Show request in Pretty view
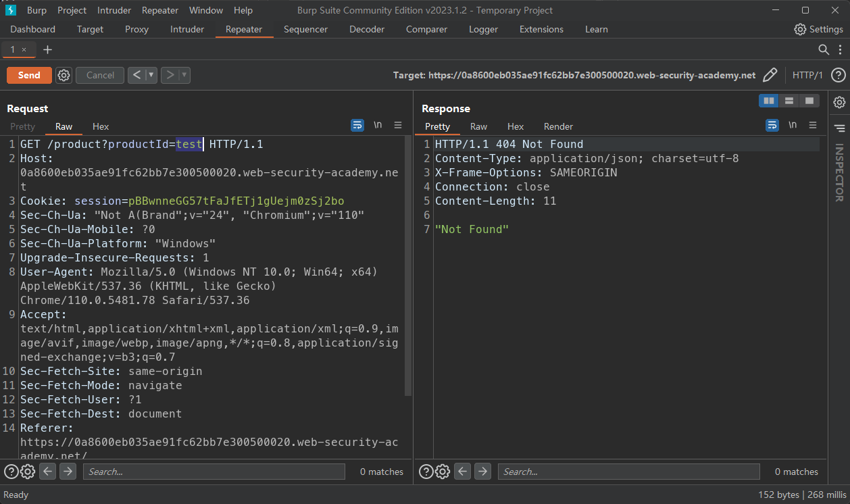Screen dimensions: 850x504 (x=22, y=126)
